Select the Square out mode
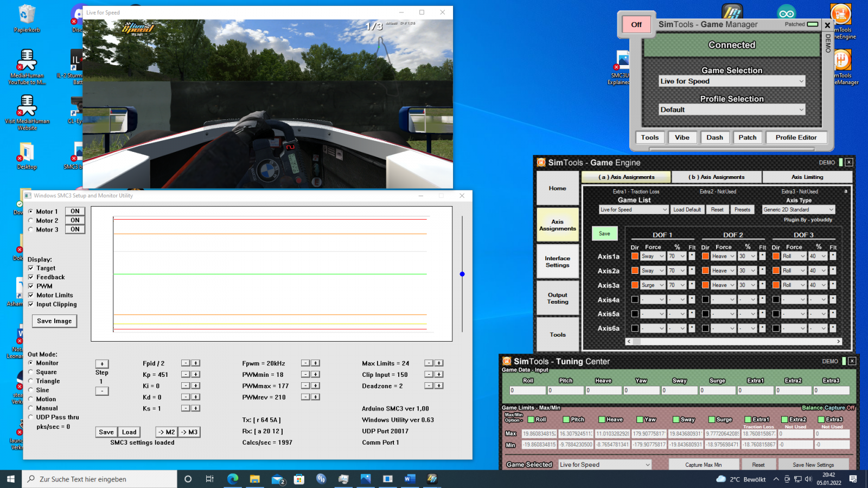The height and width of the screenshot is (488, 868). coord(31,372)
